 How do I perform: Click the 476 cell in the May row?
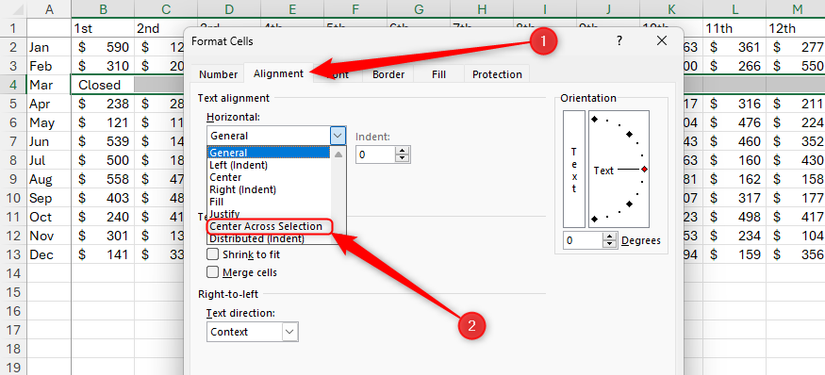point(735,123)
